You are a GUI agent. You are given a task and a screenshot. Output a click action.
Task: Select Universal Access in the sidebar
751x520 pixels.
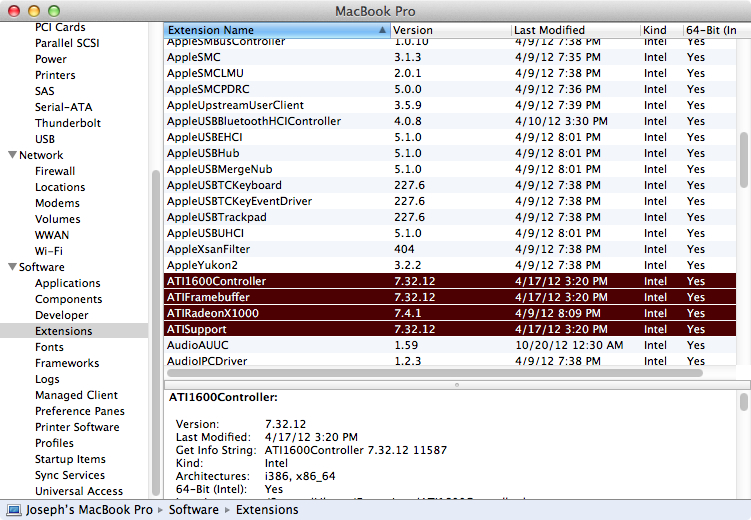pos(79,491)
